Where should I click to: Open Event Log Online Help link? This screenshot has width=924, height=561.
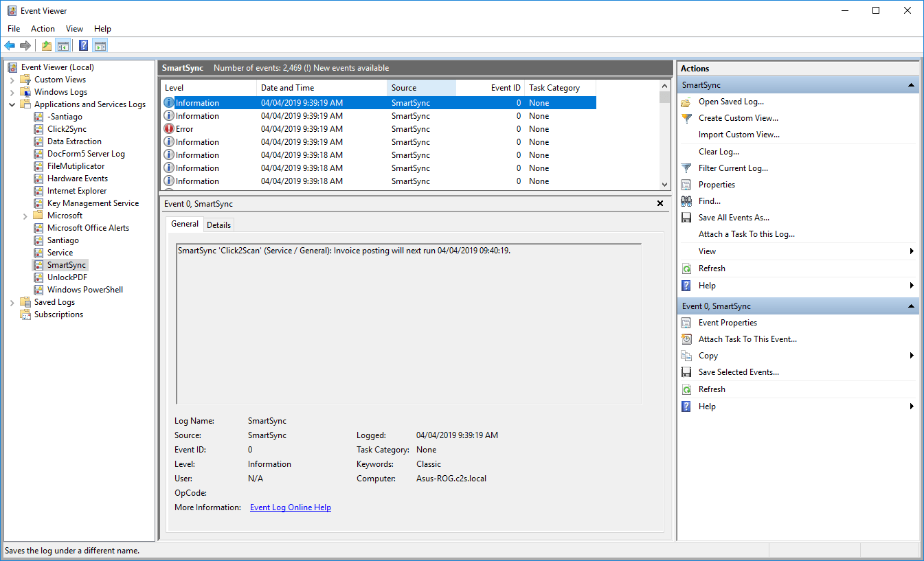(x=291, y=507)
